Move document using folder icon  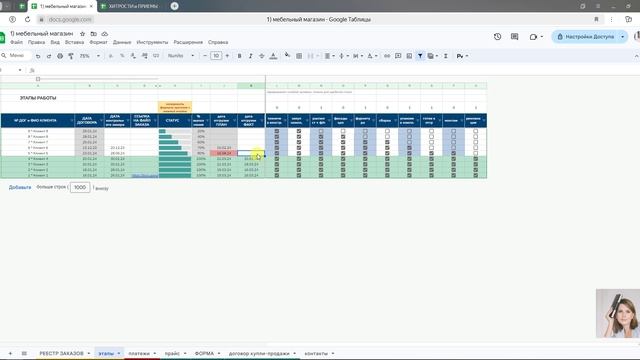click(93, 34)
